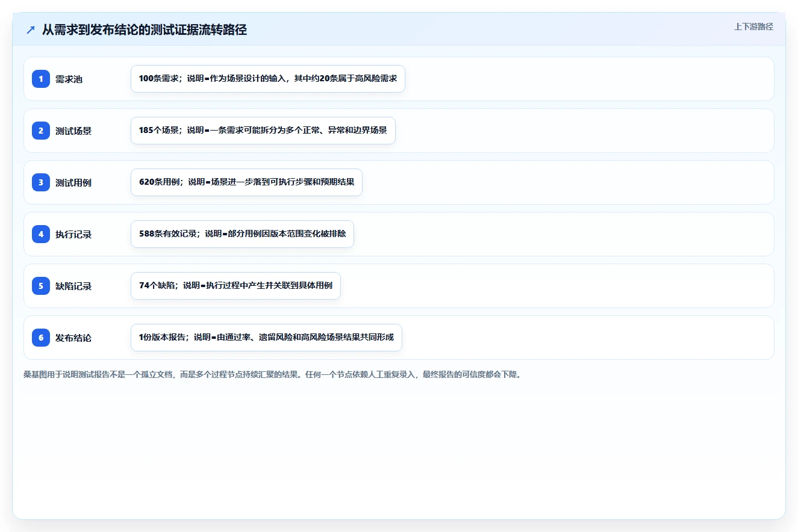
Task: Click the 588条有效记录 description box
Action: coord(242,234)
